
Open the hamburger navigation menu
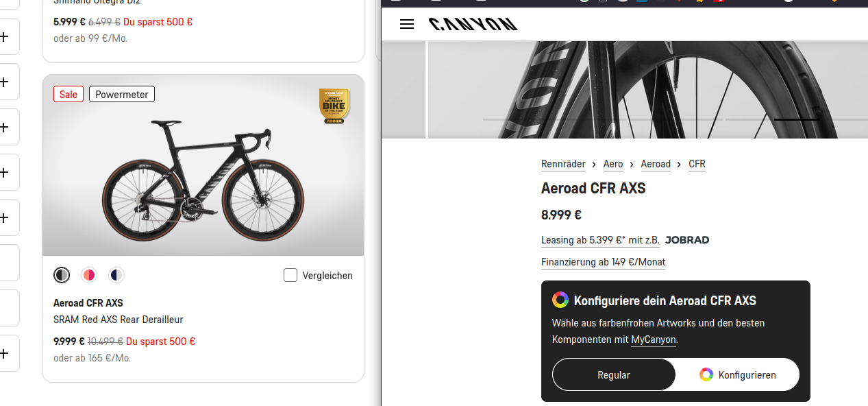coord(407,24)
